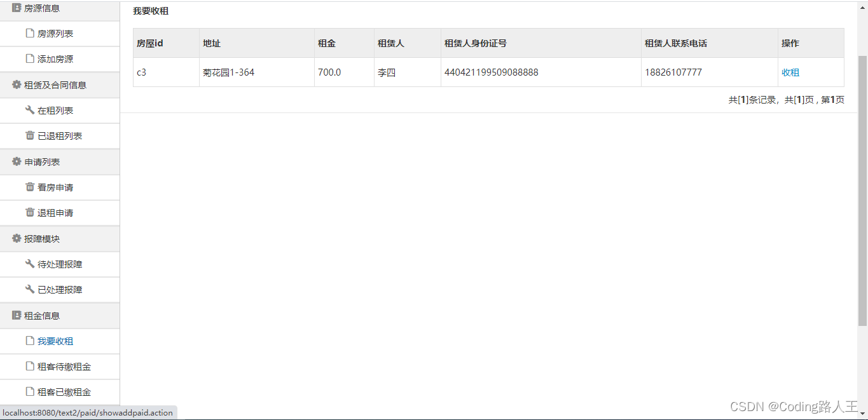Image resolution: width=868 pixels, height=420 pixels.
Task: Click the phone number 18826107777
Action: coord(673,72)
